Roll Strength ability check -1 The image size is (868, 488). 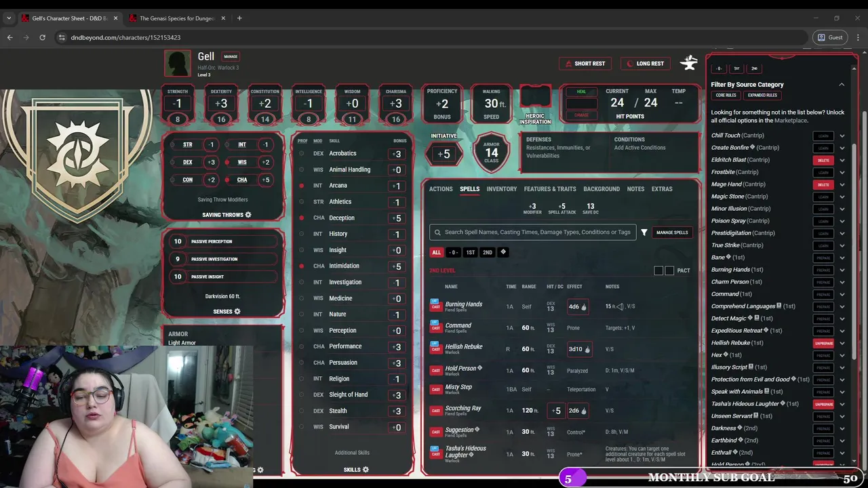pyautogui.click(x=178, y=104)
